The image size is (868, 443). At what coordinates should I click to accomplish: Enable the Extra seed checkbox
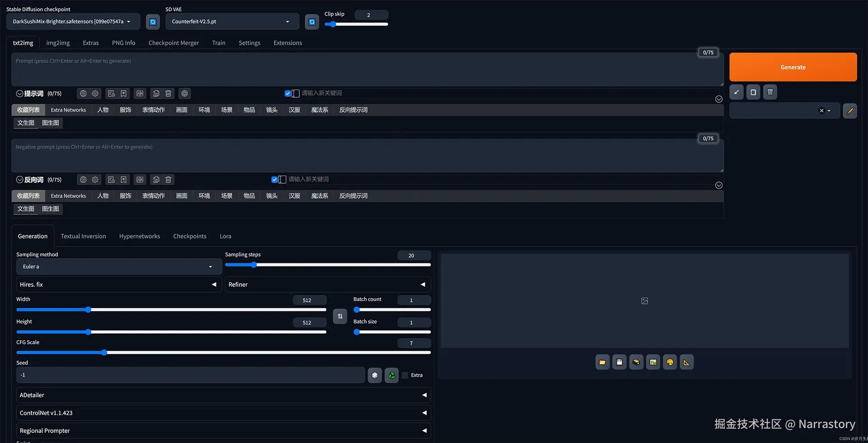click(x=405, y=375)
